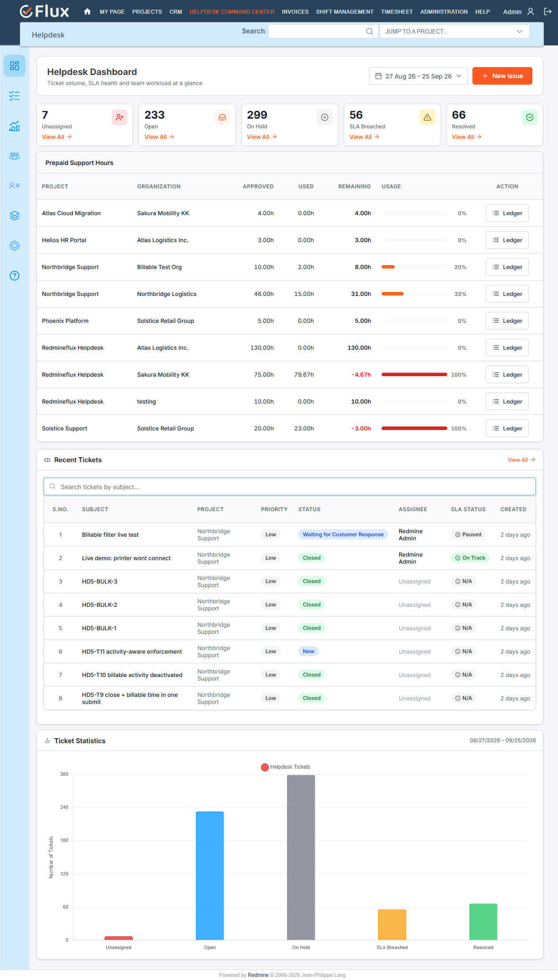Open the analytics chart icon in sidebar
This screenshot has width=558, height=980.
coord(15,126)
